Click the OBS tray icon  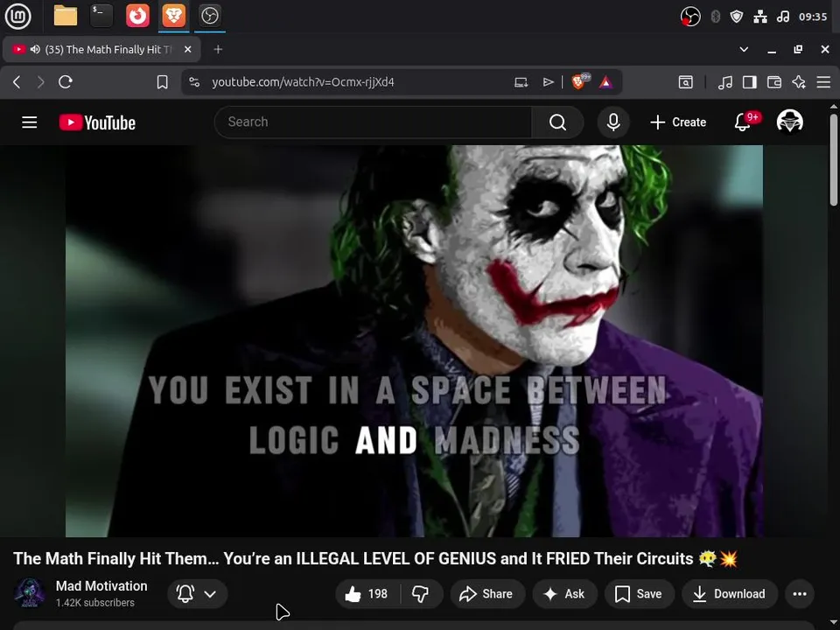click(690, 17)
